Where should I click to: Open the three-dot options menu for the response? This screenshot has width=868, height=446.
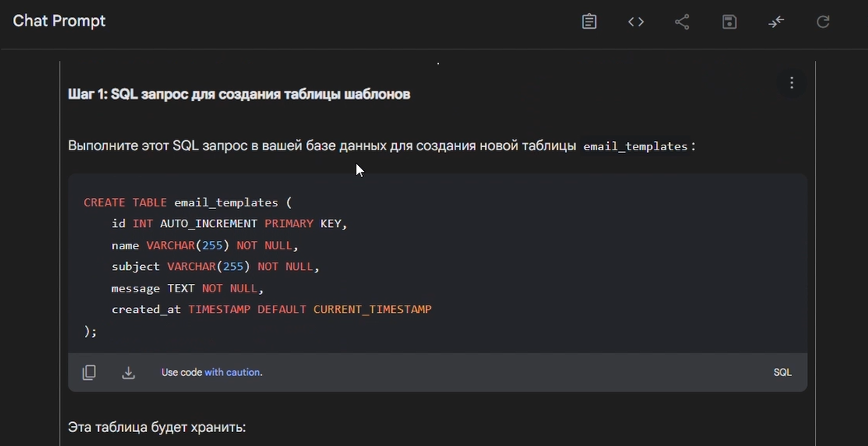coord(791,83)
